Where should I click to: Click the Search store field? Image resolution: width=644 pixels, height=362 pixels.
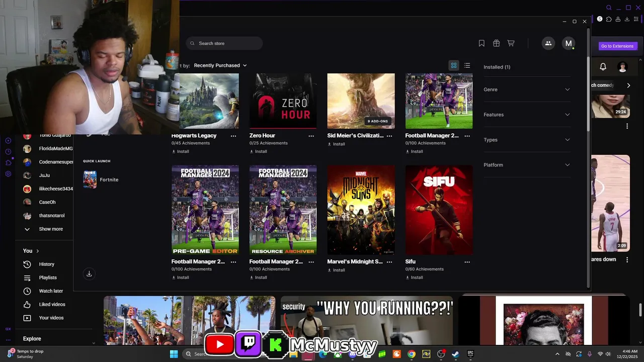pos(224,43)
